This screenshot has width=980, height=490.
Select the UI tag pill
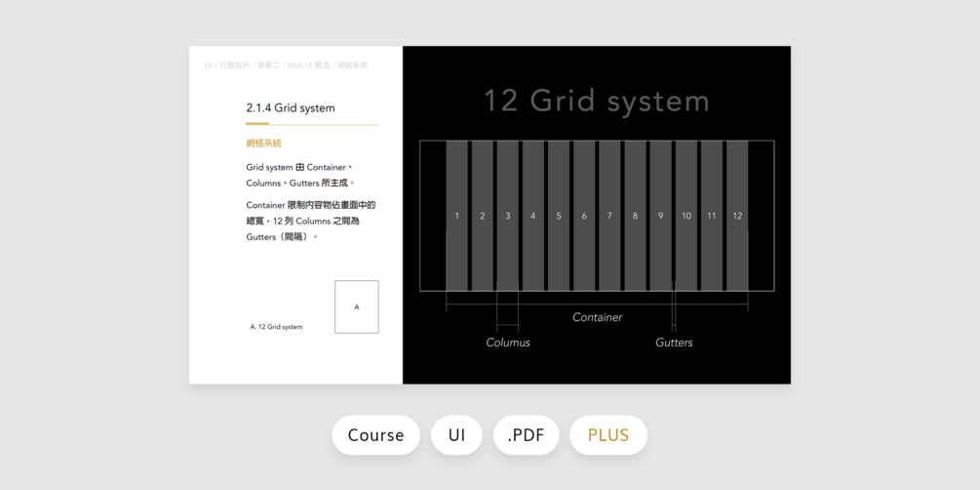pyautogui.click(x=456, y=435)
